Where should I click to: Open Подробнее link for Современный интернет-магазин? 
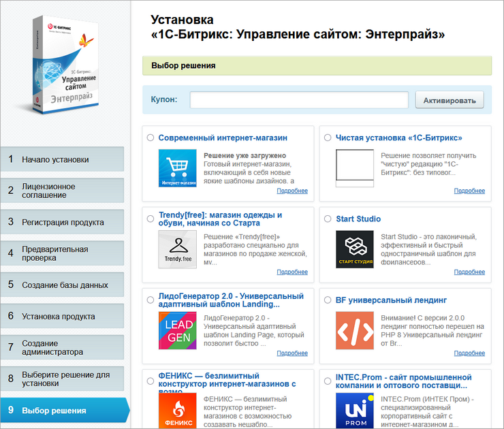(x=292, y=191)
